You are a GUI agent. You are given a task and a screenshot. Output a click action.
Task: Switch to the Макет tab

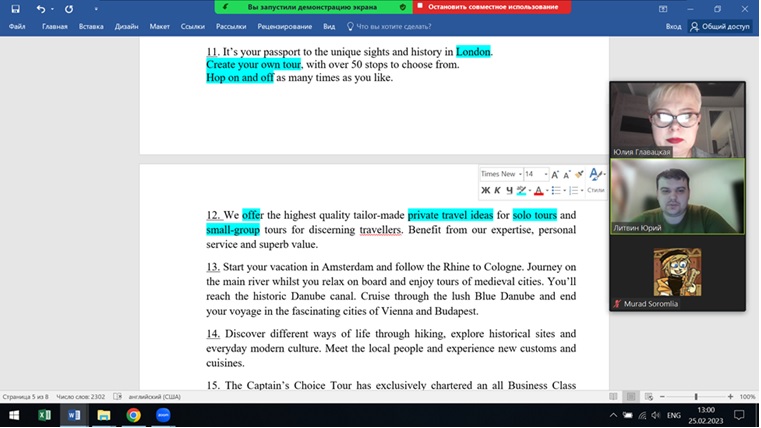(x=159, y=27)
